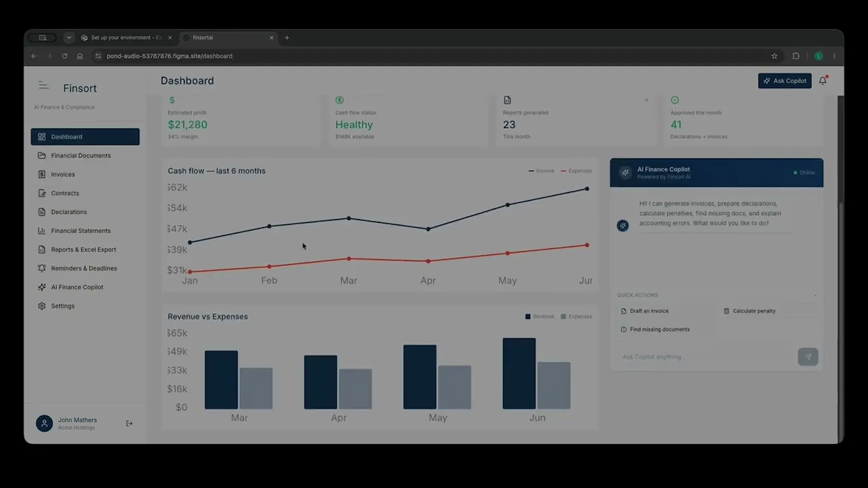Image resolution: width=868 pixels, height=488 pixels.
Task: Click the logout icon beside John Mathers
Action: click(x=129, y=423)
